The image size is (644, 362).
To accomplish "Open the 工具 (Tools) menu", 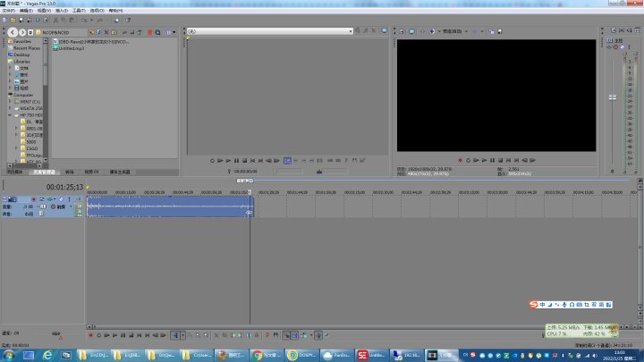I will click(80, 11).
